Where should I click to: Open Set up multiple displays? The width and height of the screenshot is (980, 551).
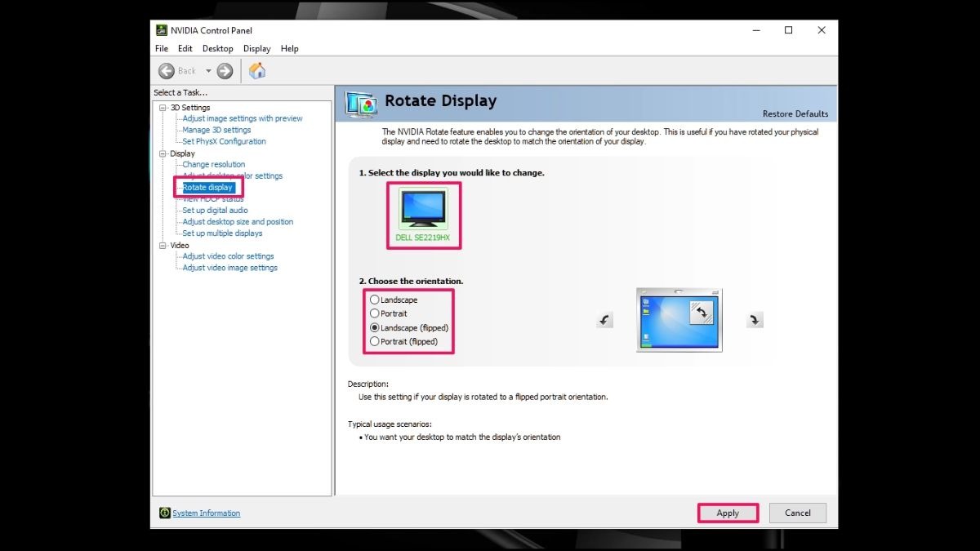pyautogui.click(x=222, y=233)
